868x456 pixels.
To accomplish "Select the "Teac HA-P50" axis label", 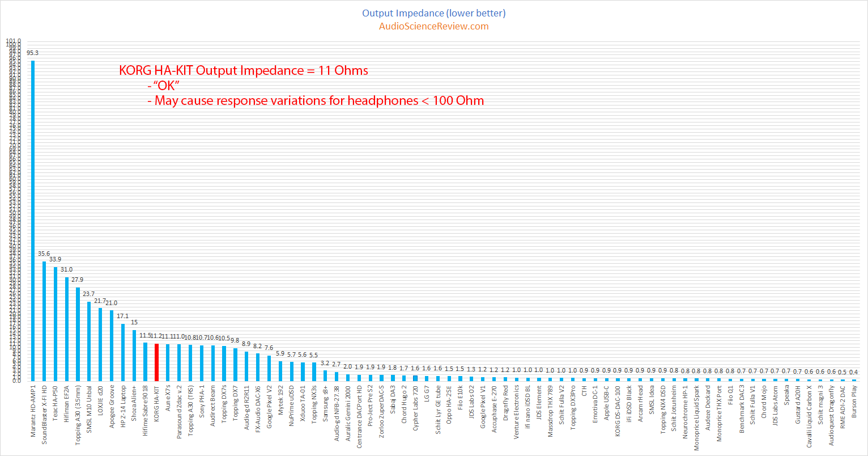I will 56,404.
